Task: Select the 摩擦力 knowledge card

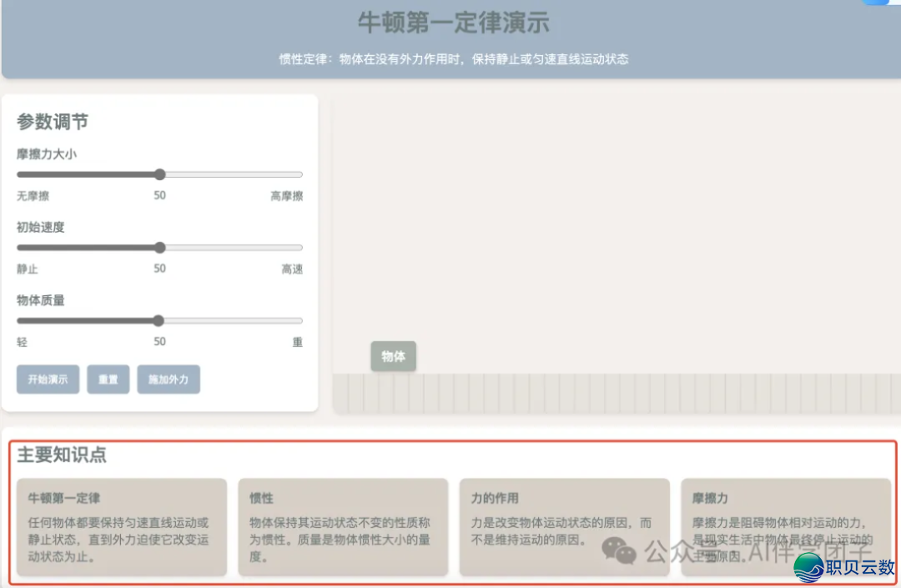Action: (x=785, y=527)
